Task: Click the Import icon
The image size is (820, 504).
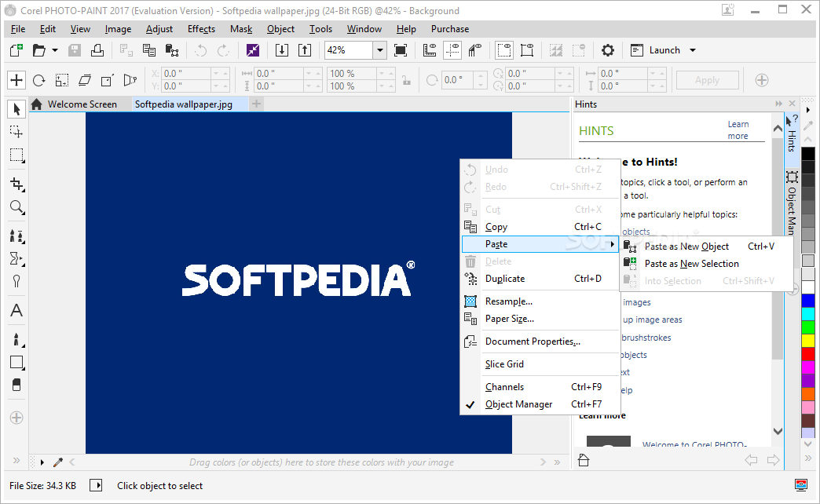Action: point(281,50)
